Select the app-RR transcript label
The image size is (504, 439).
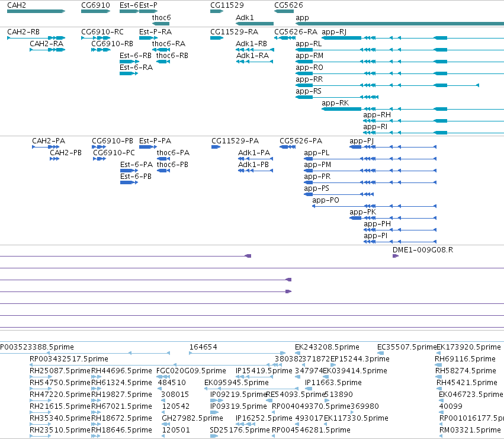click(x=309, y=80)
